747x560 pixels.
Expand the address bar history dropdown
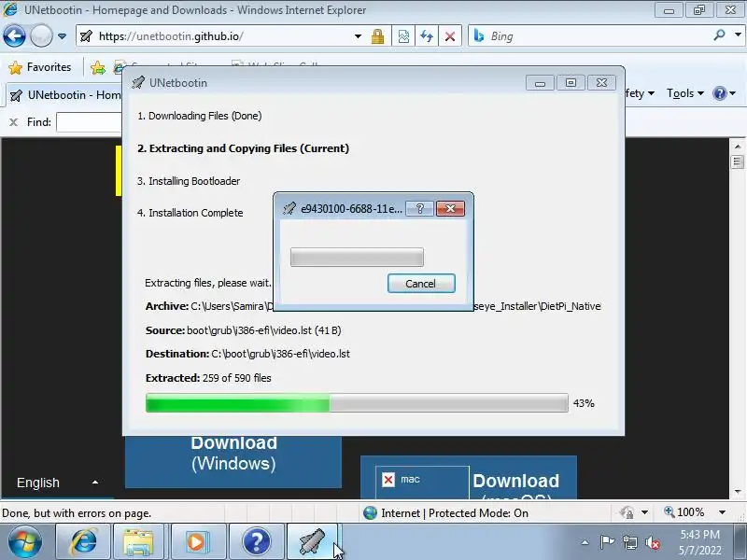tap(358, 36)
